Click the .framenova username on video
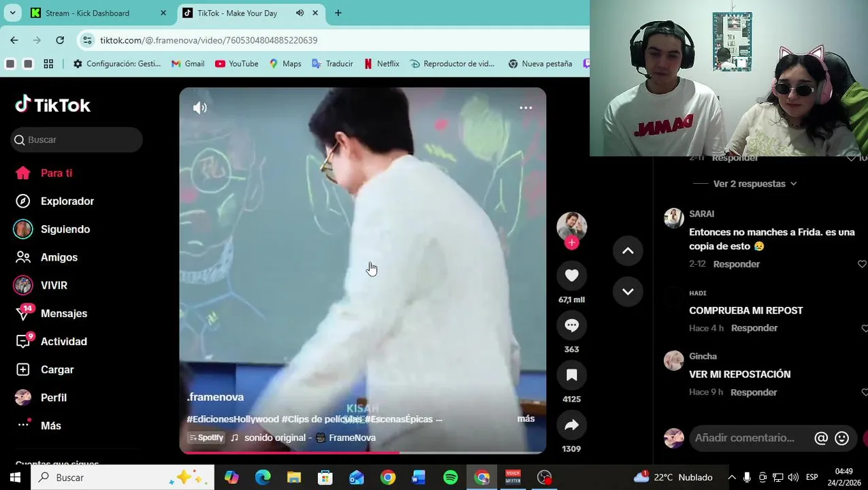Viewport: 868px width, 490px height. [215, 397]
